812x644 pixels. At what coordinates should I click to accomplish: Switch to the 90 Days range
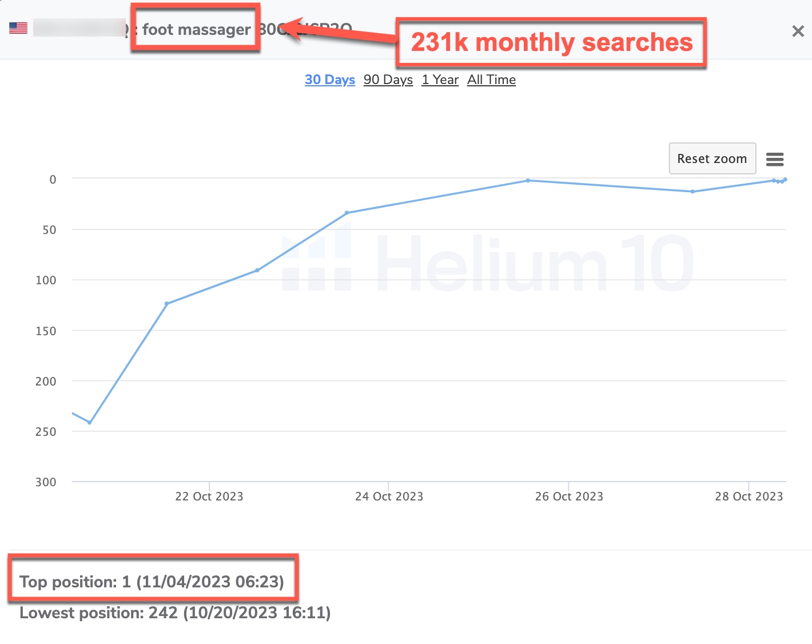[388, 79]
